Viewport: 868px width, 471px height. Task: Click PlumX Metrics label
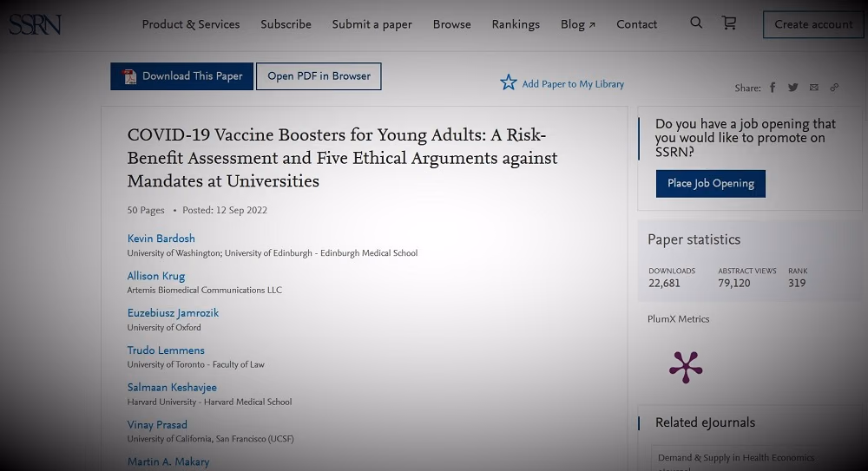(678, 319)
